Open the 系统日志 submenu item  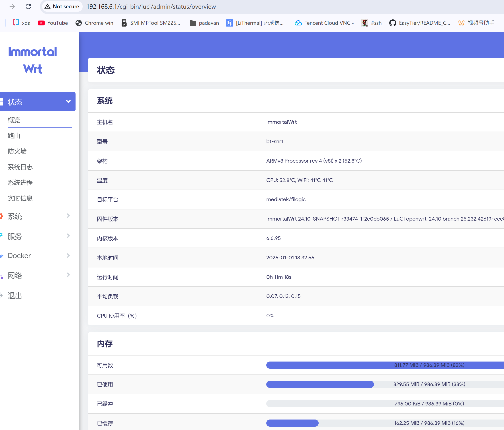pyautogui.click(x=20, y=167)
